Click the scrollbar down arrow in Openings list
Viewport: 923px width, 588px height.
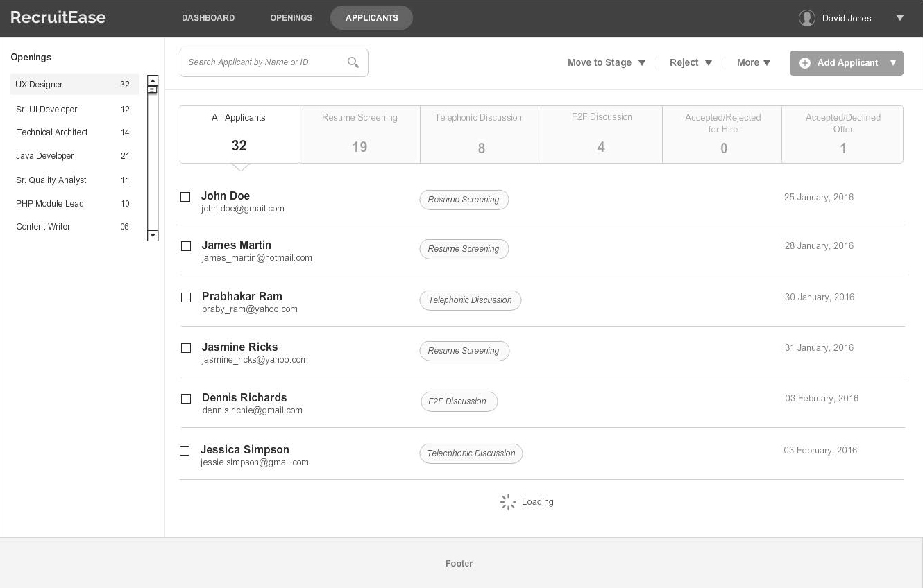click(153, 236)
